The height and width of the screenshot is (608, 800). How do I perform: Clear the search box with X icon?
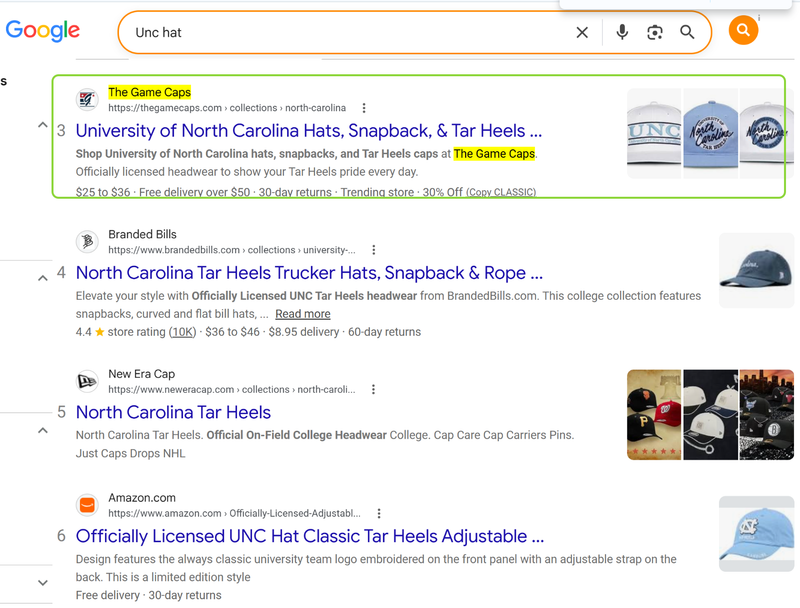pos(582,33)
